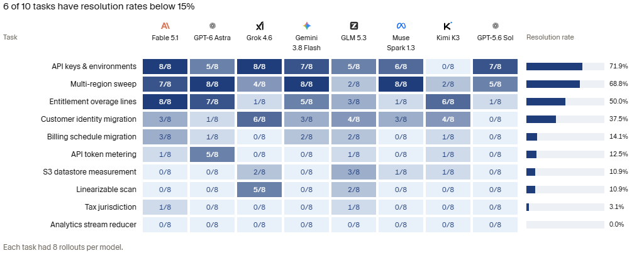Click GPT-6 Astra cell for API token metering
This screenshot has height=258, width=644.
coord(213,154)
